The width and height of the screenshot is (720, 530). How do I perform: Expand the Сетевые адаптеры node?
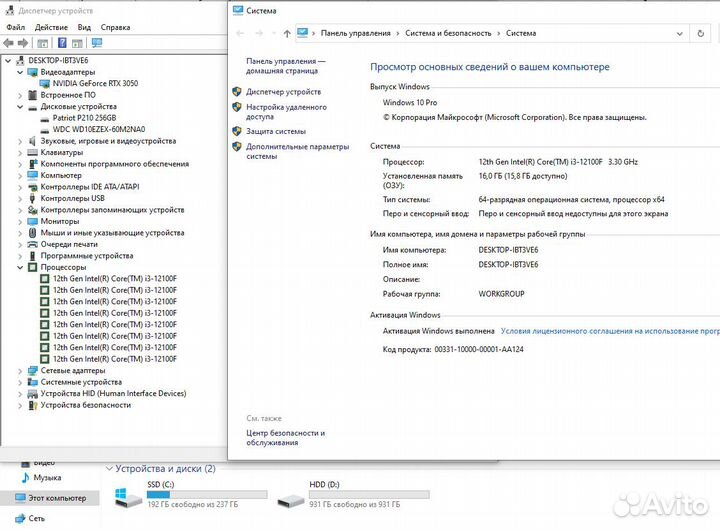(x=20, y=371)
